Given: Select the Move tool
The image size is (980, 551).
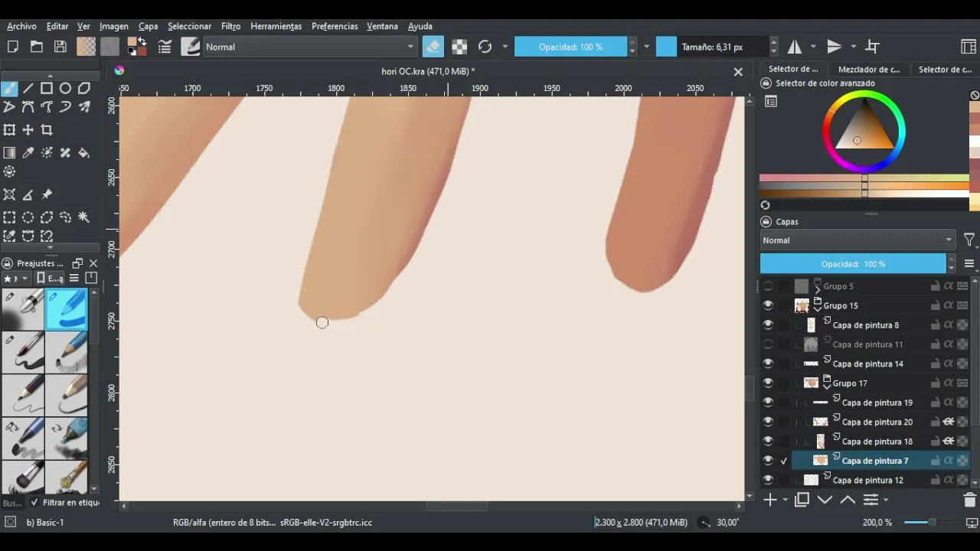Looking at the screenshot, I should (28, 130).
